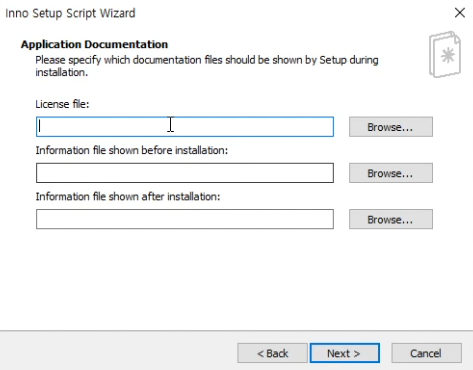Cancel the Script Wizard

click(426, 353)
